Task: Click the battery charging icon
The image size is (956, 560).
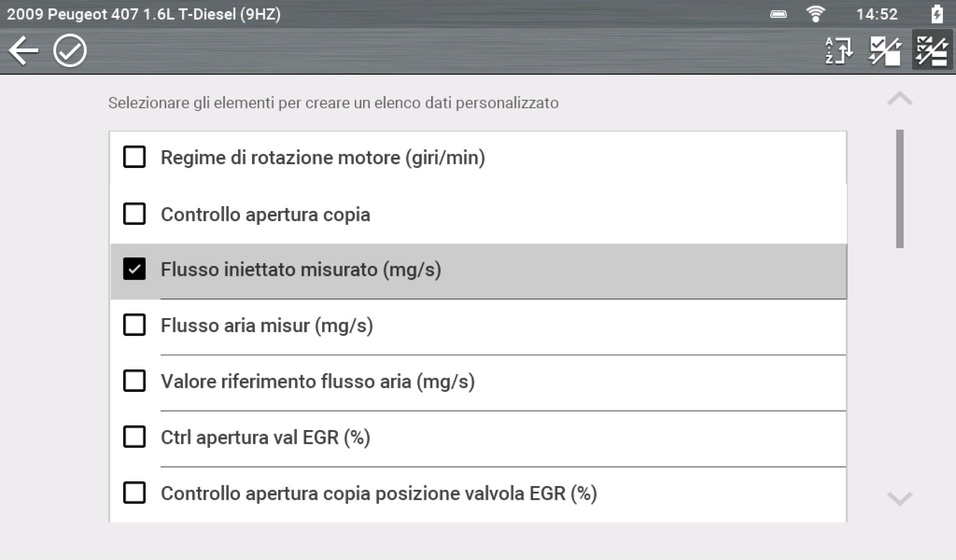Action: [937, 14]
